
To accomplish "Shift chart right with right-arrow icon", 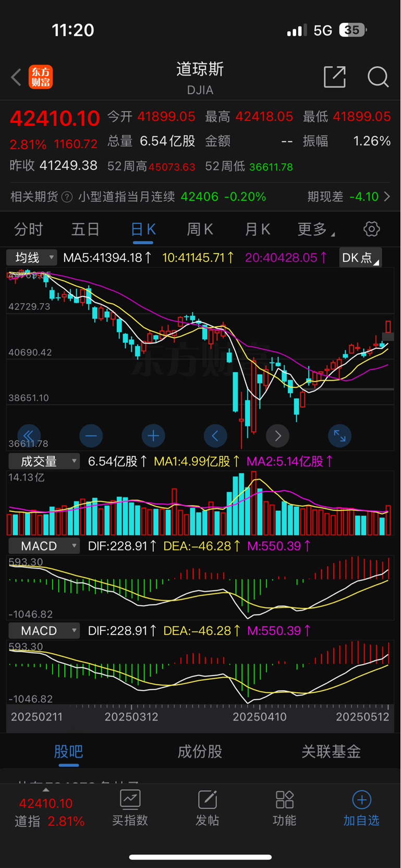I will [278, 436].
